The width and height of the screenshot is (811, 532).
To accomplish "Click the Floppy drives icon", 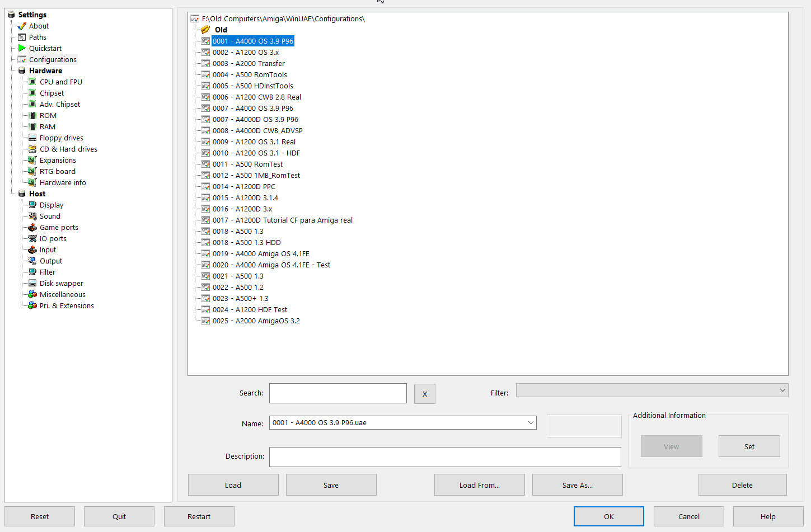I will (32, 138).
